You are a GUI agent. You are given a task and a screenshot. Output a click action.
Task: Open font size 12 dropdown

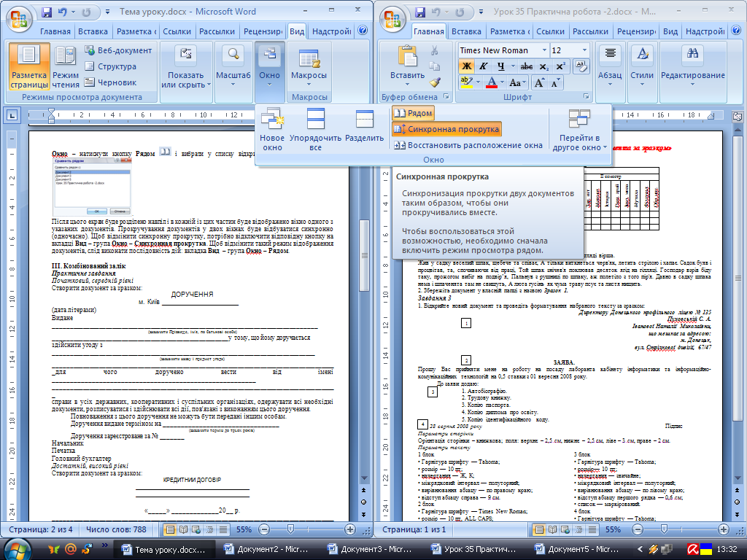click(584, 50)
